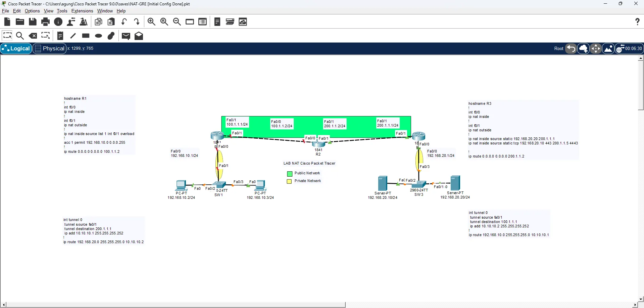Open the Edit menu

(x=17, y=11)
